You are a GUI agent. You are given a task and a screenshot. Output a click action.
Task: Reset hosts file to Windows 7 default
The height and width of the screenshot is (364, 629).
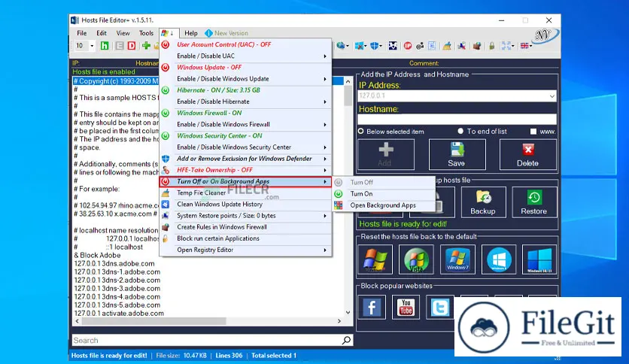(x=457, y=259)
